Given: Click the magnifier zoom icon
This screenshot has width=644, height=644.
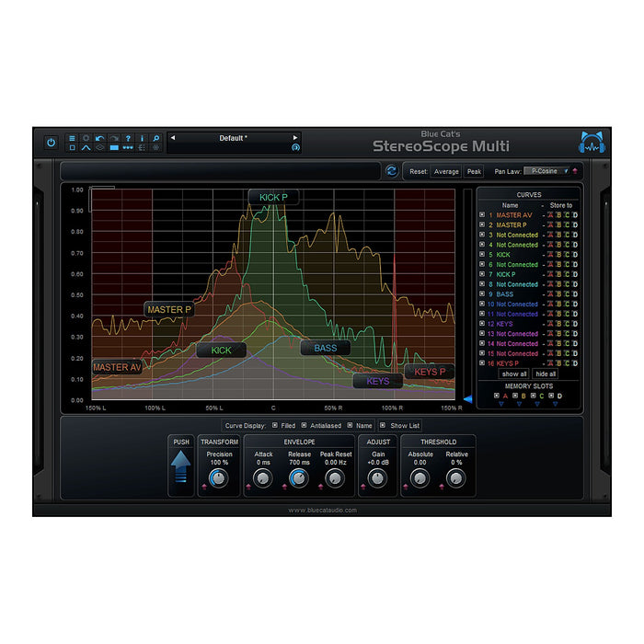Looking at the screenshot, I should [156, 138].
